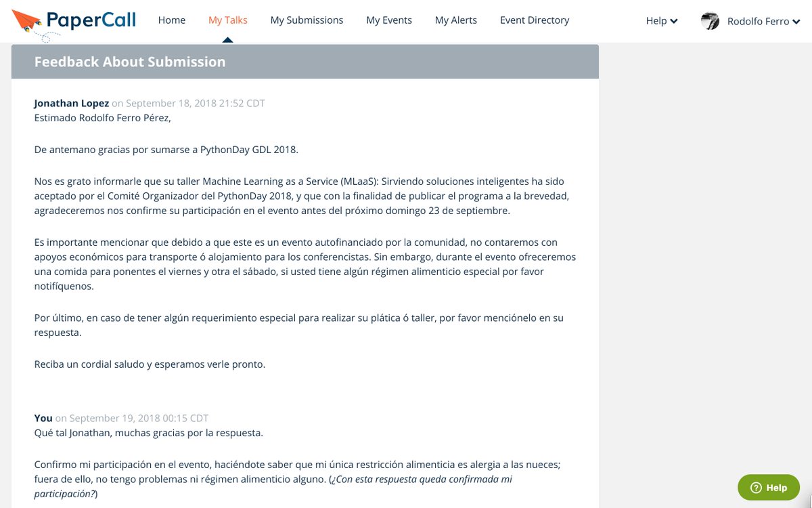Click Rodolfo Ferro's profile avatar
Image resolution: width=812 pixels, height=508 pixels.
(710, 21)
